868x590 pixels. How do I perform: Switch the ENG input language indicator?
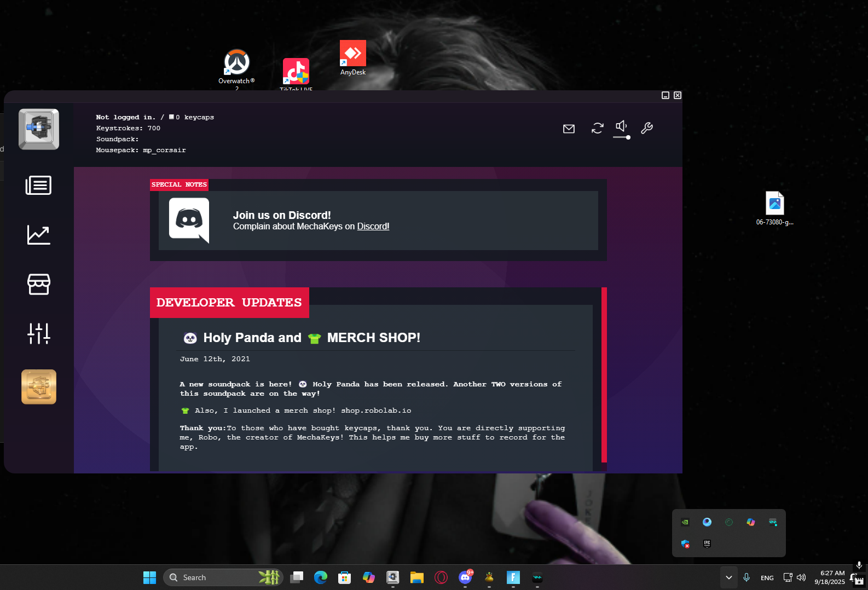(x=767, y=578)
